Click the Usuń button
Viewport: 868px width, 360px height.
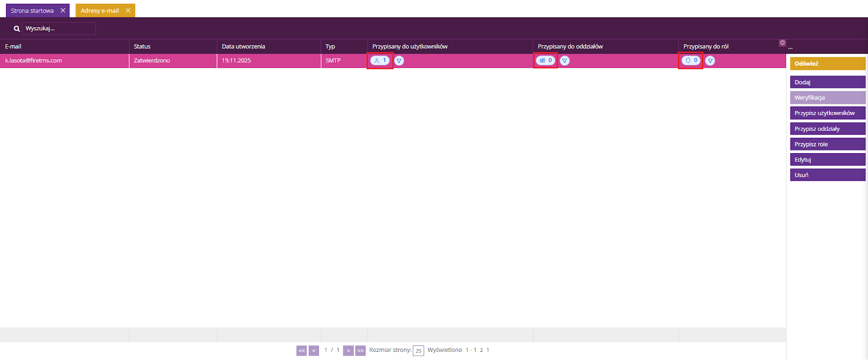(828, 175)
